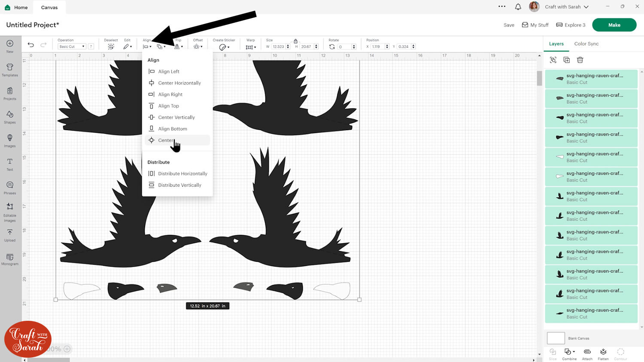The height and width of the screenshot is (362, 644).
Task: Open the Text tool in the sidebar
Action: (10, 164)
